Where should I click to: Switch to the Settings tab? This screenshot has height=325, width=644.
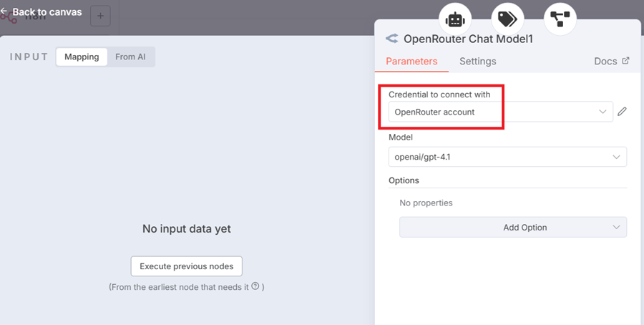tap(477, 61)
